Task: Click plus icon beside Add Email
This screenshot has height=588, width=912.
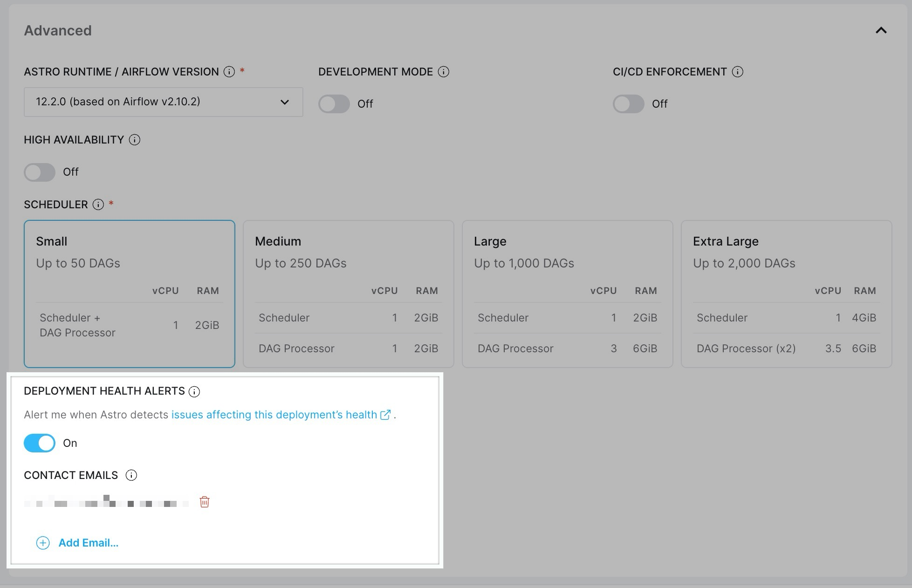Action: [43, 543]
